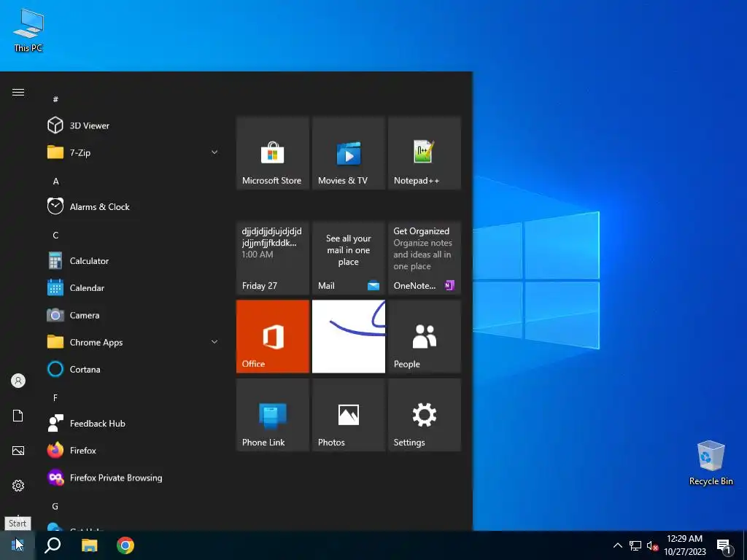Launch Firefox from the app list
The image size is (747, 560).
(133, 451)
